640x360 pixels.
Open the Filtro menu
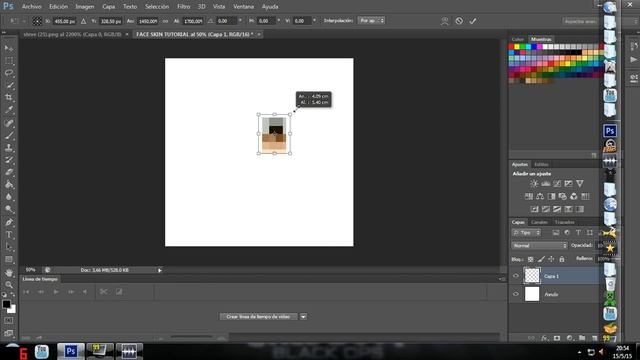click(x=183, y=7)
